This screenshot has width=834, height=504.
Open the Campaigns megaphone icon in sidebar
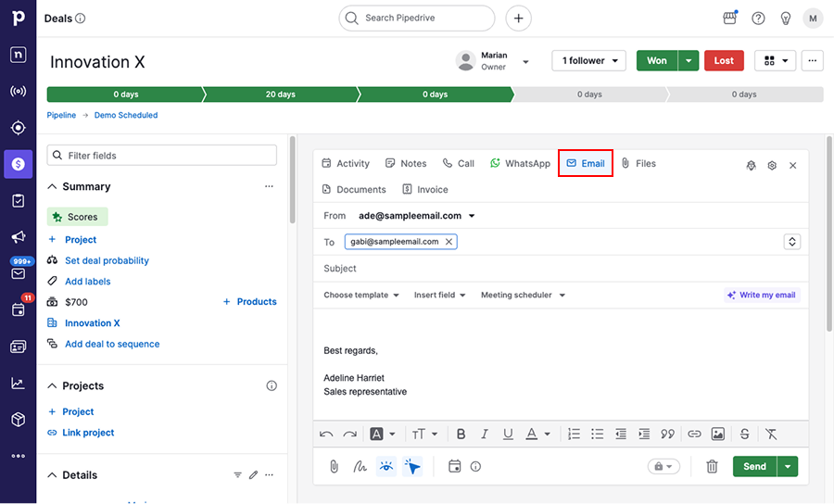[x=19, y=236]
